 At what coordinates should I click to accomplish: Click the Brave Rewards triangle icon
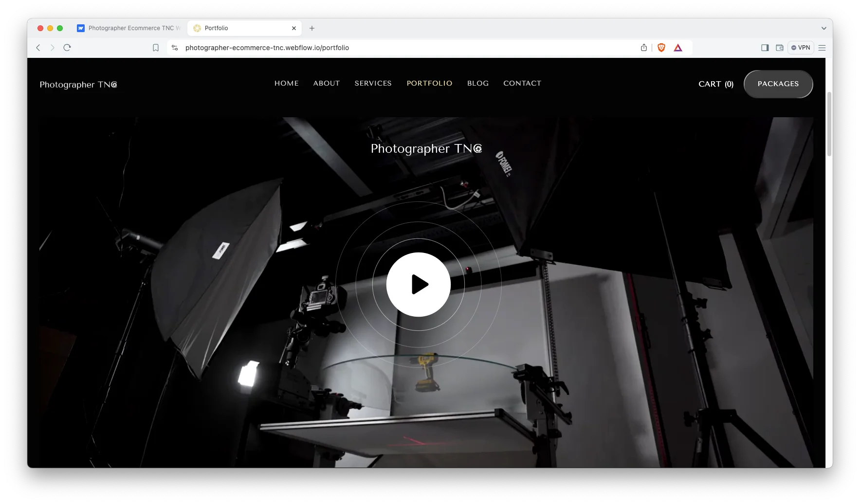pyautogui.click(x=678, y=48)
